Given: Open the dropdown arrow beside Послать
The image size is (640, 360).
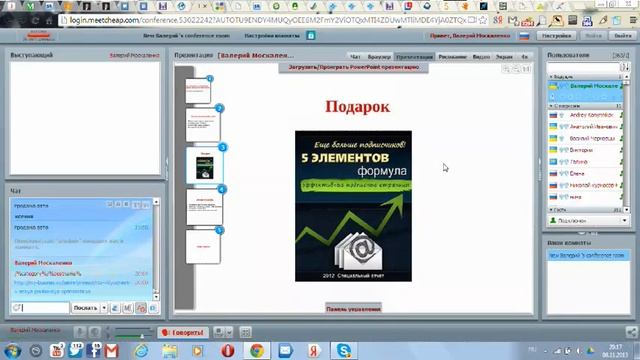Looking at the screenshot, I should point(104,308).
